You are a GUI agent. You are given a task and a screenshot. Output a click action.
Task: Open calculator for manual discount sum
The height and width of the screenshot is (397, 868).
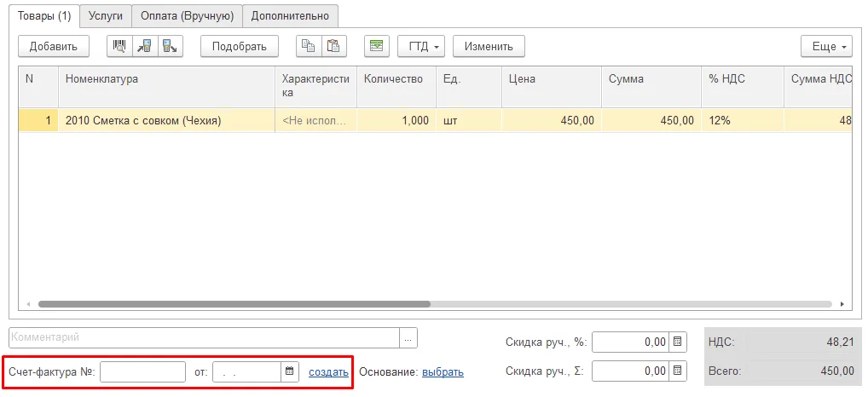(x=678, y=371)
